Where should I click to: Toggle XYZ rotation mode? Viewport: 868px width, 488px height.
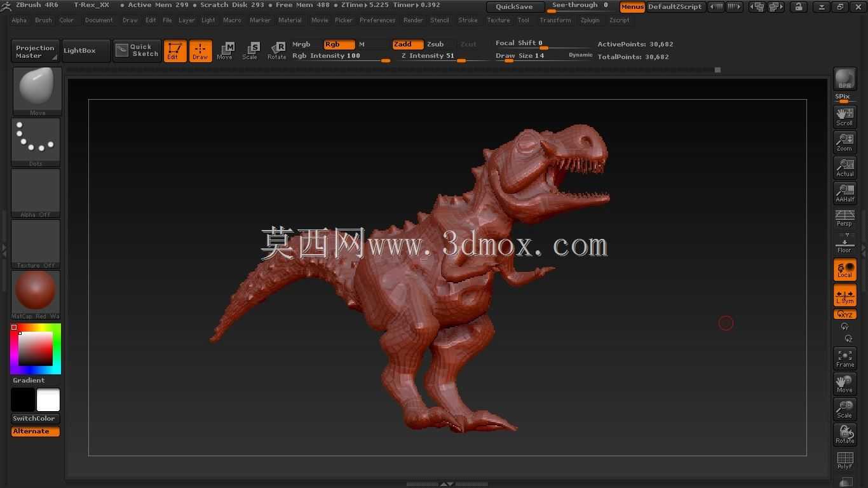845,314
